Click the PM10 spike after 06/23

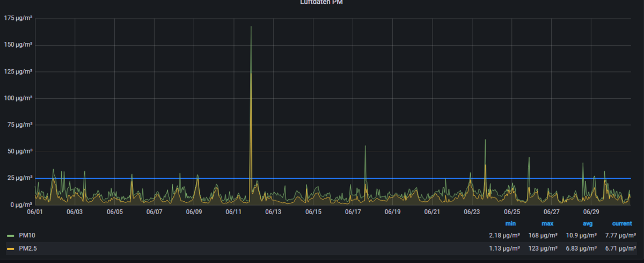coord(485,141)
